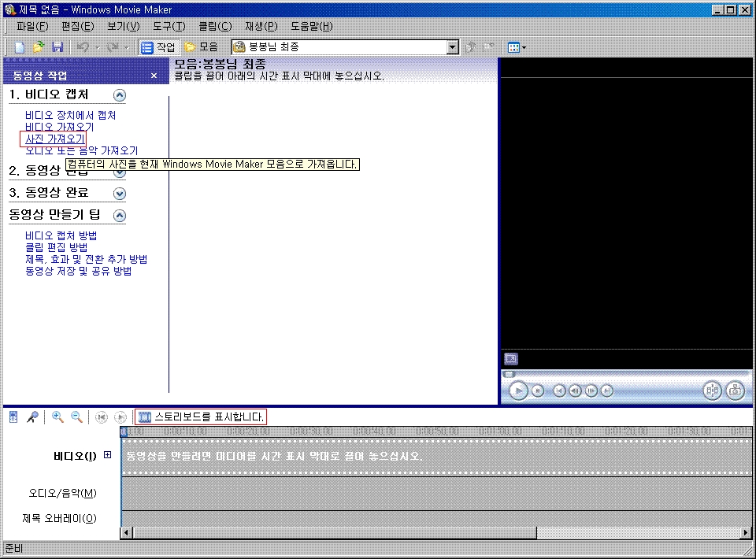
Task: Stop the preview playback
Action: pos(538,391)
